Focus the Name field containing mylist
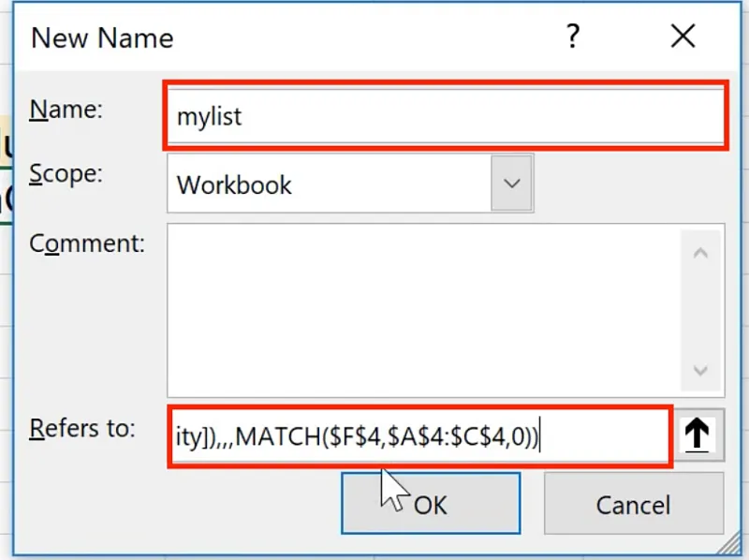Image resolution: width=749 pixels, height=560 pixels. tap(445, 116)
